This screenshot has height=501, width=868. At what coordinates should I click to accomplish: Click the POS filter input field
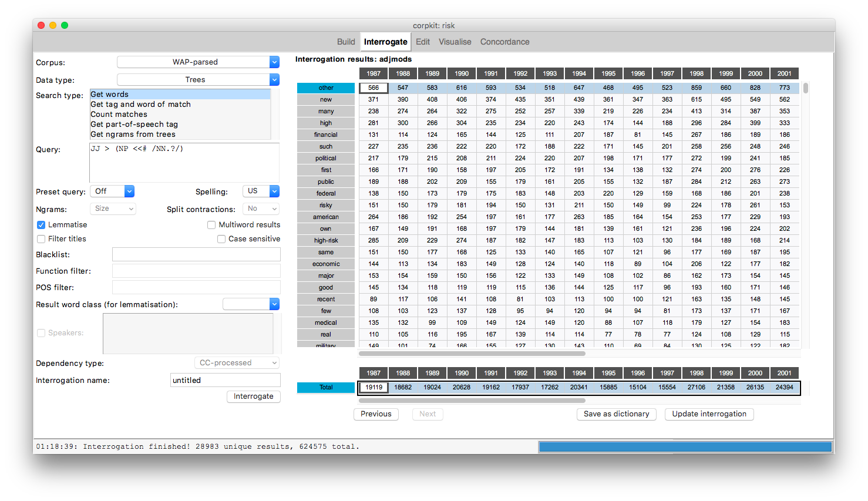pos(196,287)
